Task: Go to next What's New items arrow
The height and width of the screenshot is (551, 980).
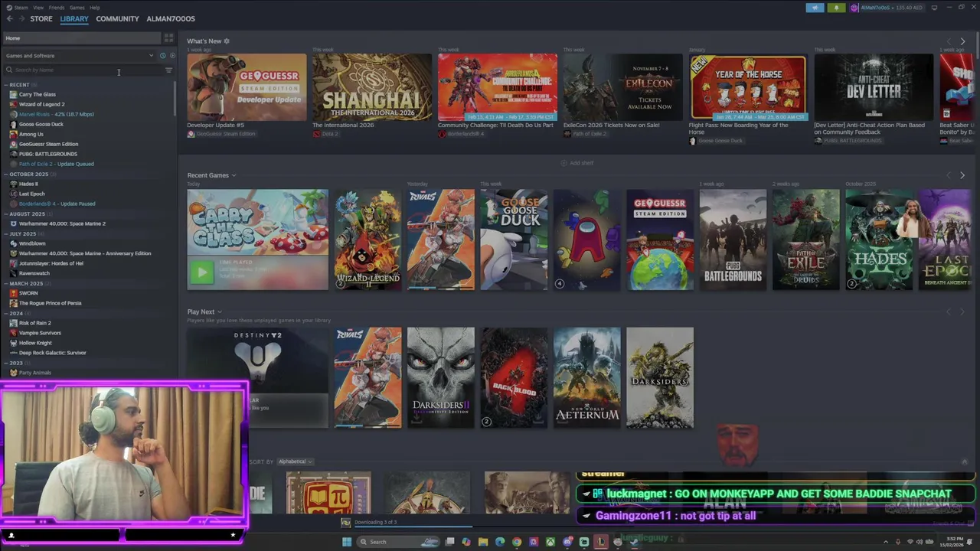Action: tap(962, 41)
